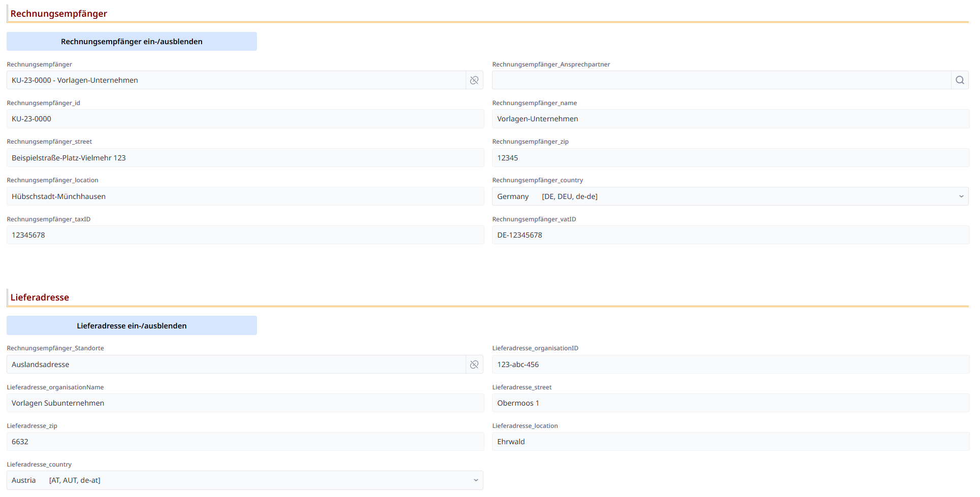
Task: Click the Lieferadresse_zip field with 6632
Action: tap(245, 442)
